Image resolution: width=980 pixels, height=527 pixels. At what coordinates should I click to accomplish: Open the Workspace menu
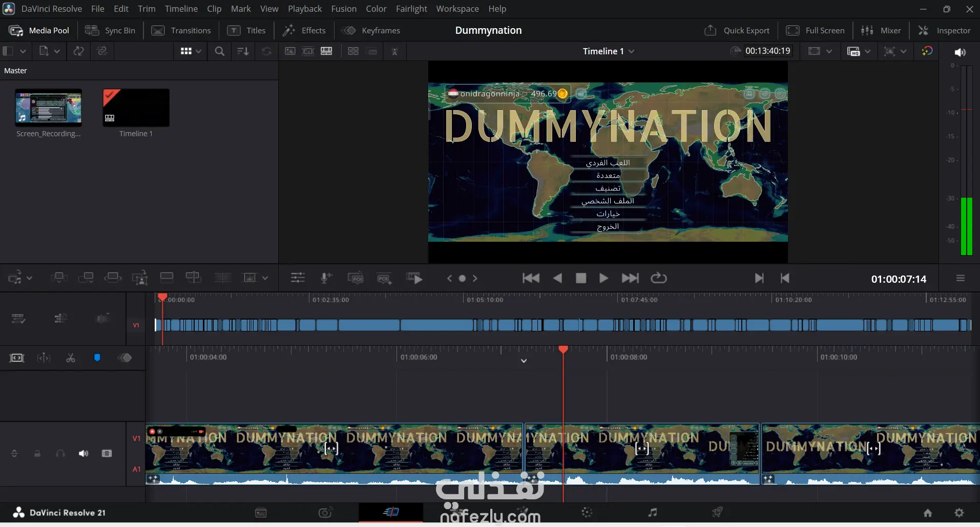457,9
